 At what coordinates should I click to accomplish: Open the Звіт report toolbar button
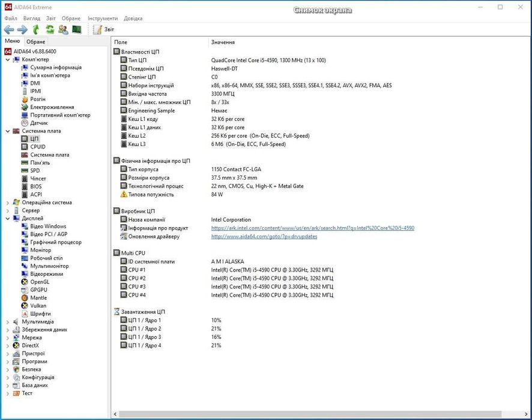click(104, 29)
